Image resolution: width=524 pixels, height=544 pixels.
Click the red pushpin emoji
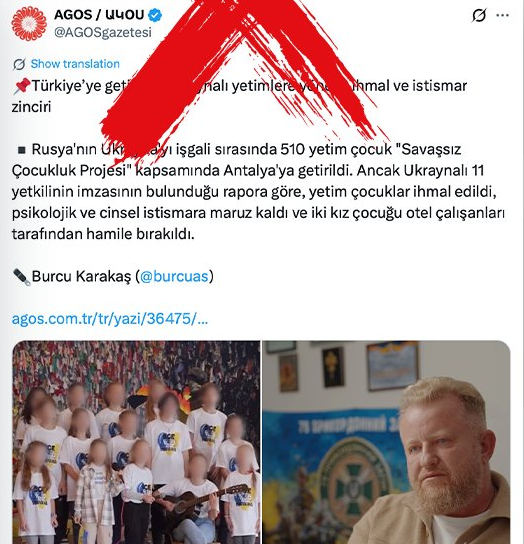(x=22, y=86)
